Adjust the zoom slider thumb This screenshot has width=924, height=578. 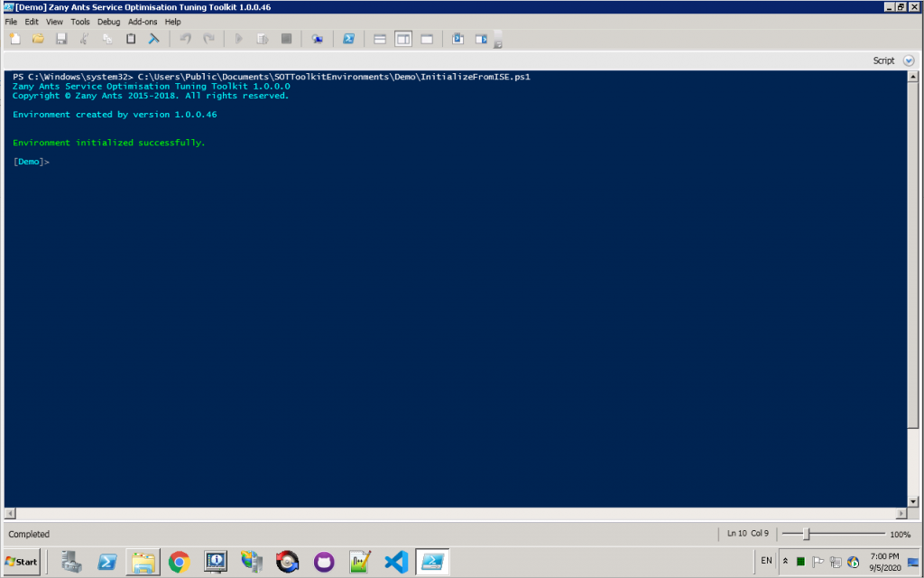coord(807,534)
